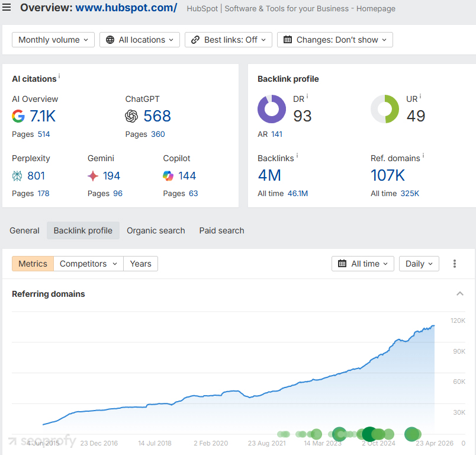Click Backlinks All time 46.1M value
The height and width of the screenshot is (455, 476).
click(298, 194)
